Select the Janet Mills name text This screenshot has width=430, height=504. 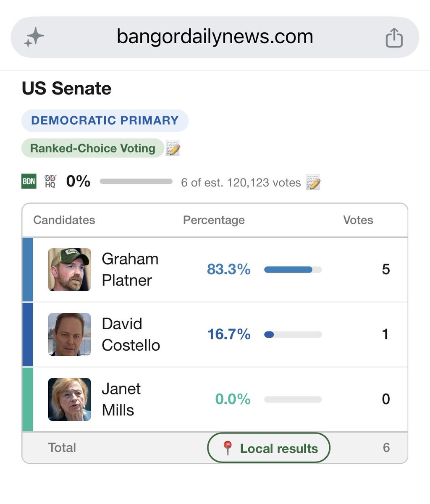click(x=121, y=399)
